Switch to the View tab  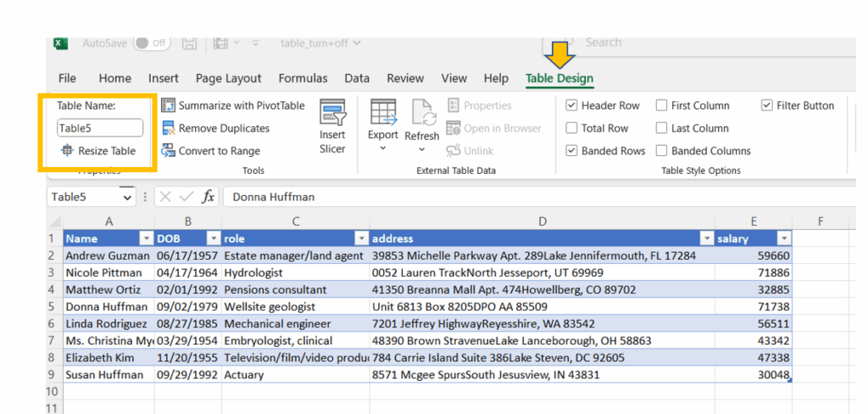click(454, 79)
